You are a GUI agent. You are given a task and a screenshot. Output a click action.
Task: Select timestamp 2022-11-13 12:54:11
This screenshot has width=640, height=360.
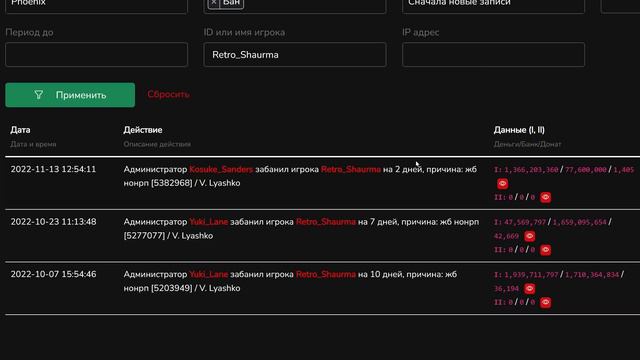coord(53,169)
